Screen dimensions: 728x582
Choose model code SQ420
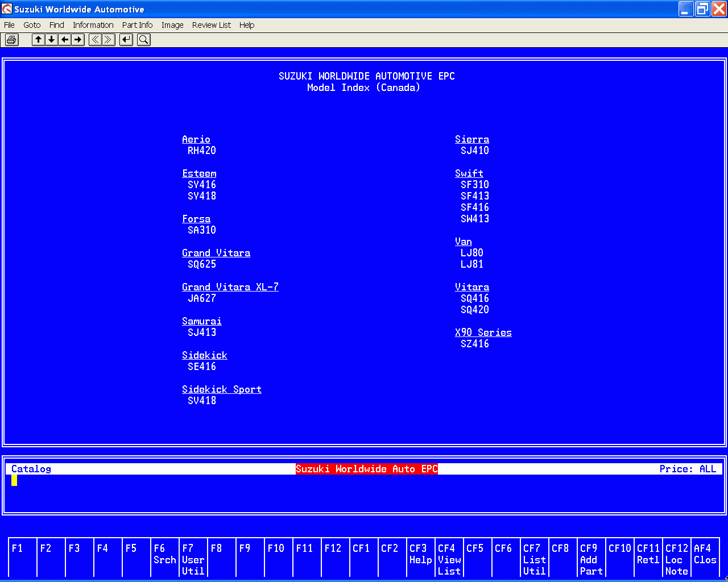coord(475,310)
